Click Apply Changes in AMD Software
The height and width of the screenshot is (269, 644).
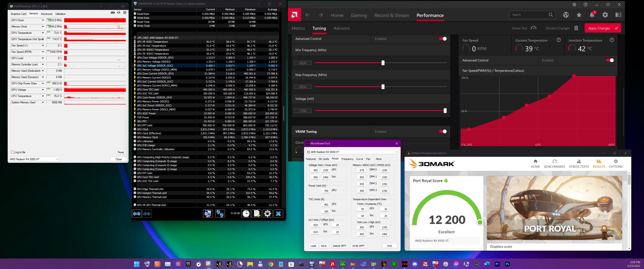[x=602, y=28]
